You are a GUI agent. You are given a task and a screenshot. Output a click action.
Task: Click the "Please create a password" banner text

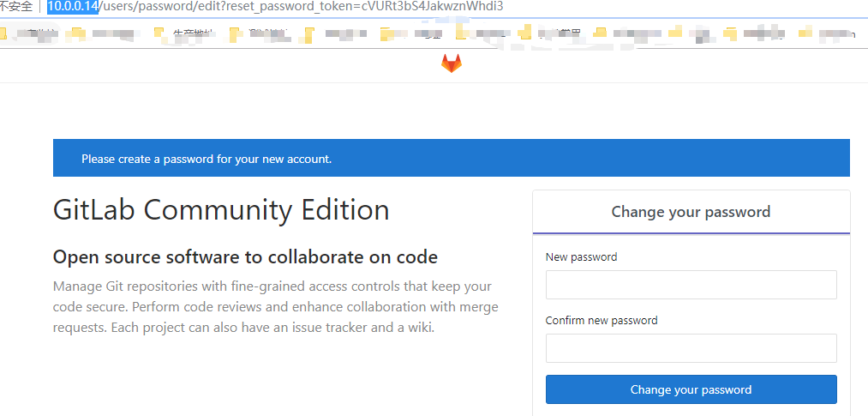(207, 160)
